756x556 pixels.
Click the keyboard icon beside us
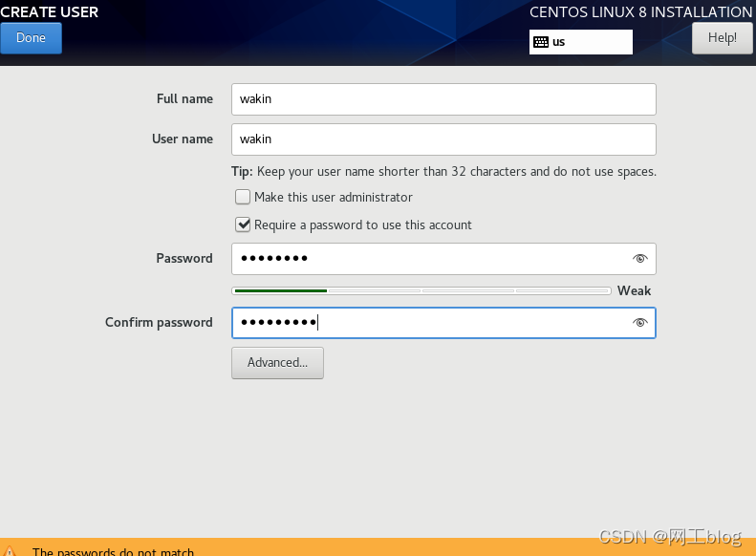click(x=541, y=42)
